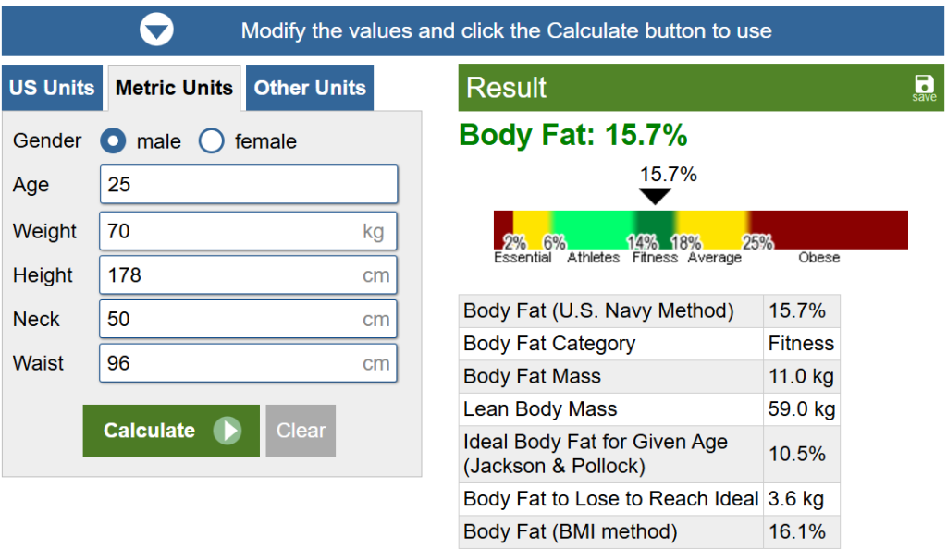The height and width of the screenshot is (560, 947).
Task: Collapse the calculator using the down-arrow circle
Action: click(156, 30)
